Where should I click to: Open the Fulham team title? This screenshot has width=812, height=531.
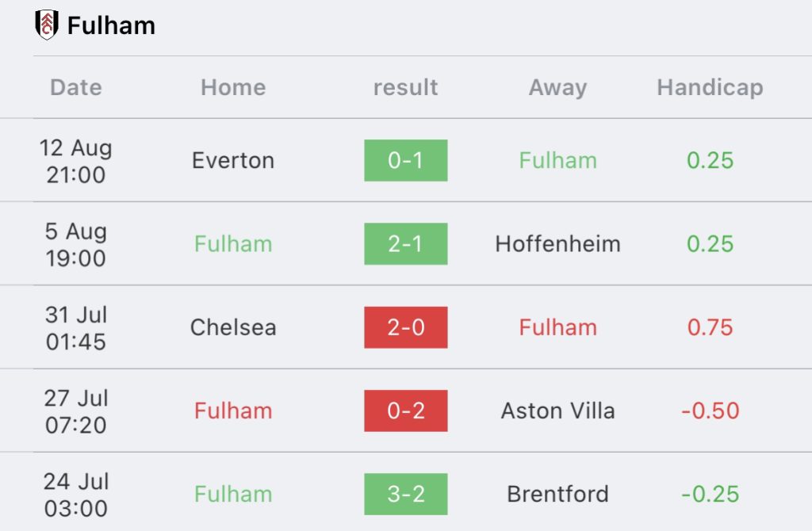[x=111, y=25]
